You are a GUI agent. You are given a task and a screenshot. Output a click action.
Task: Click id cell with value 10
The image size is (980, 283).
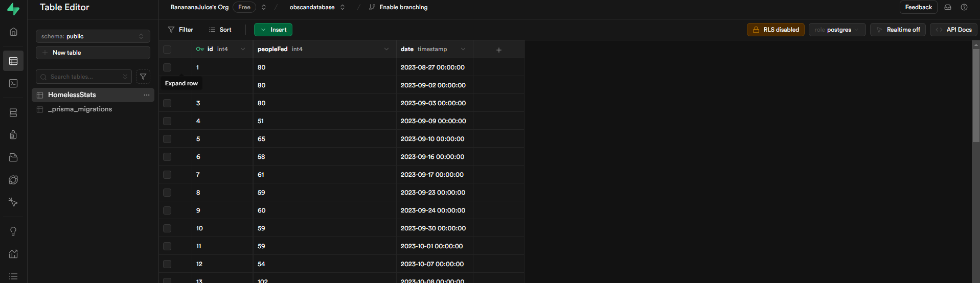tap(222, 228)
